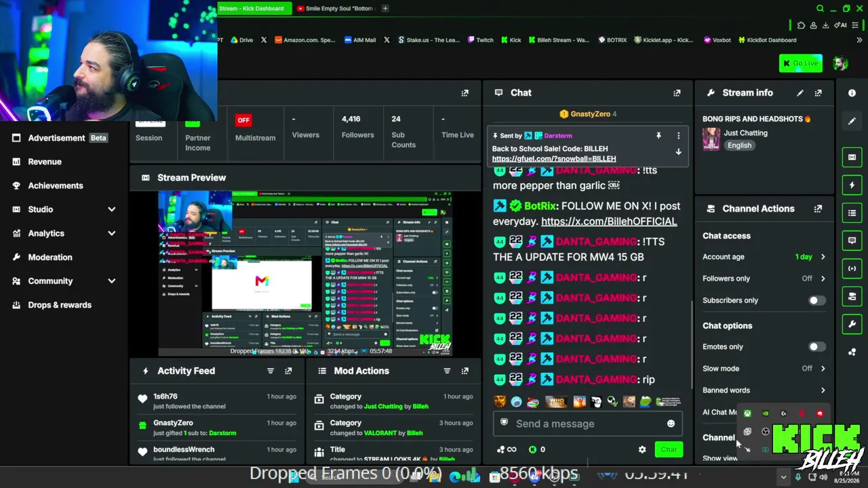Open the BOTRIX bookmark

[x=612, y=40]
